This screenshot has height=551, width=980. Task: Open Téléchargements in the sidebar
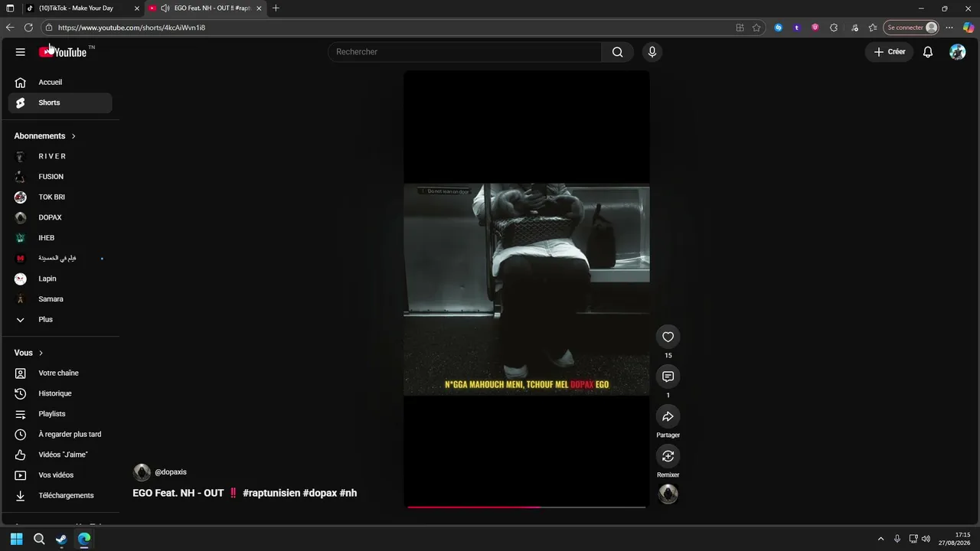(x=60, y=495)
